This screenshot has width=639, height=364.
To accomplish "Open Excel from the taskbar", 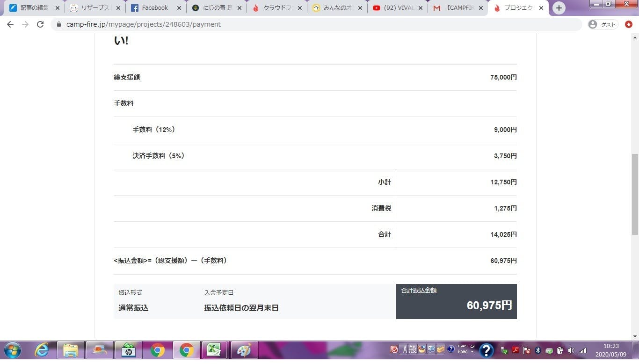I will tap(214, 350).
